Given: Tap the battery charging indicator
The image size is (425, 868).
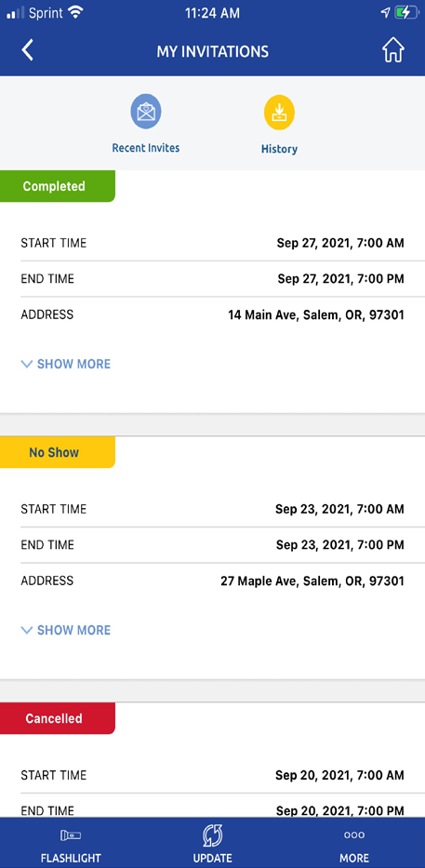Looking at the screenshot, I should (x=407, y=13).
